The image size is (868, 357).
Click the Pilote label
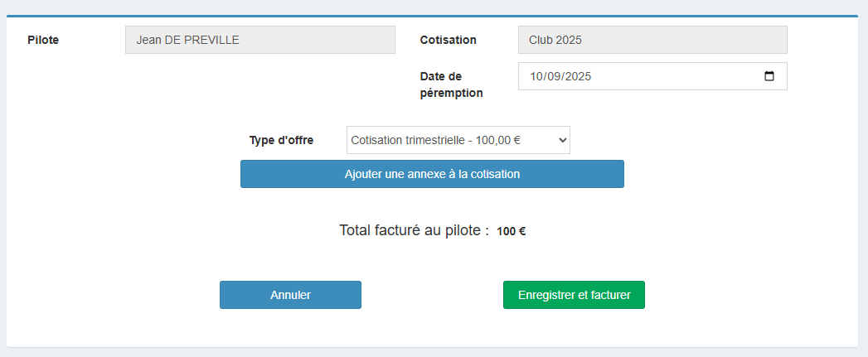click(43, 40)
